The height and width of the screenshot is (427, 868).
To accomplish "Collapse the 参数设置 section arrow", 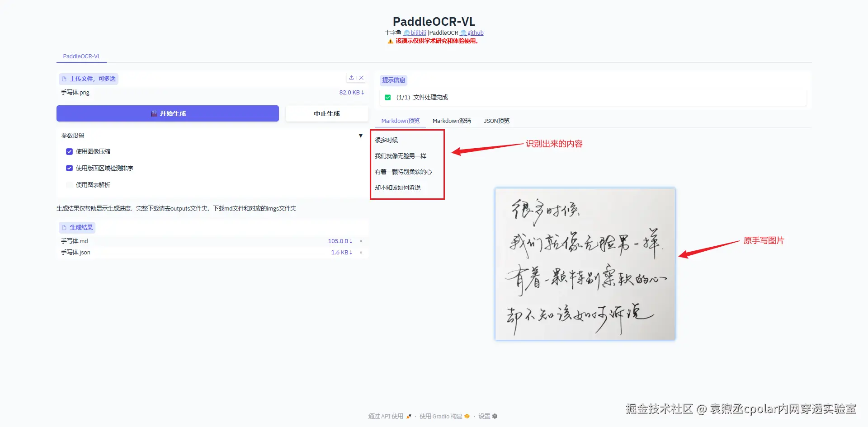I will (x=361, y=136).
